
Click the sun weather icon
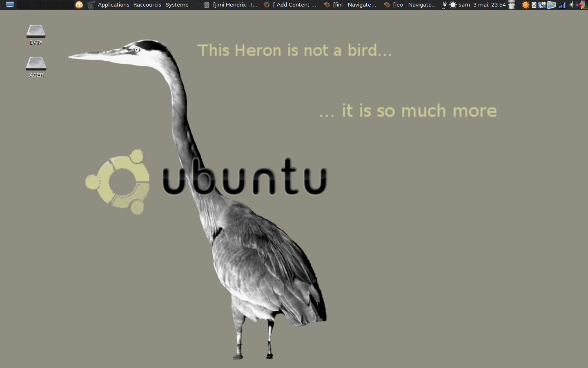click(453, 5)
